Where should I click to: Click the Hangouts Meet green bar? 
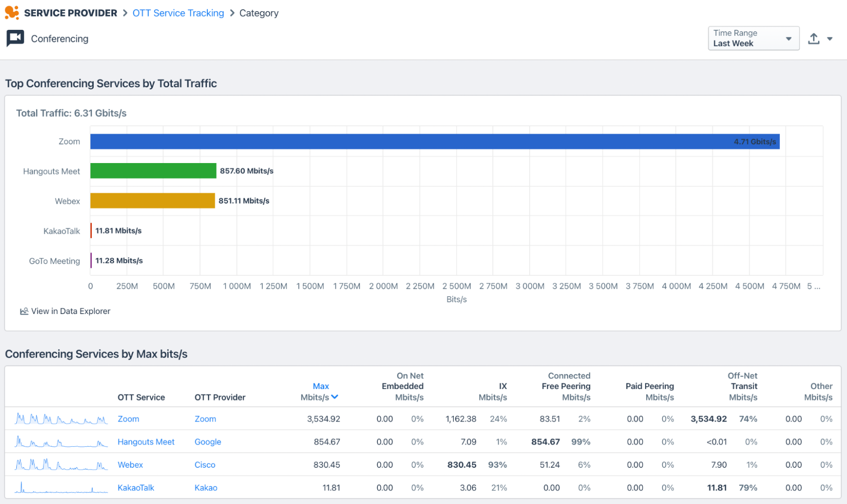tap(153, 171)
